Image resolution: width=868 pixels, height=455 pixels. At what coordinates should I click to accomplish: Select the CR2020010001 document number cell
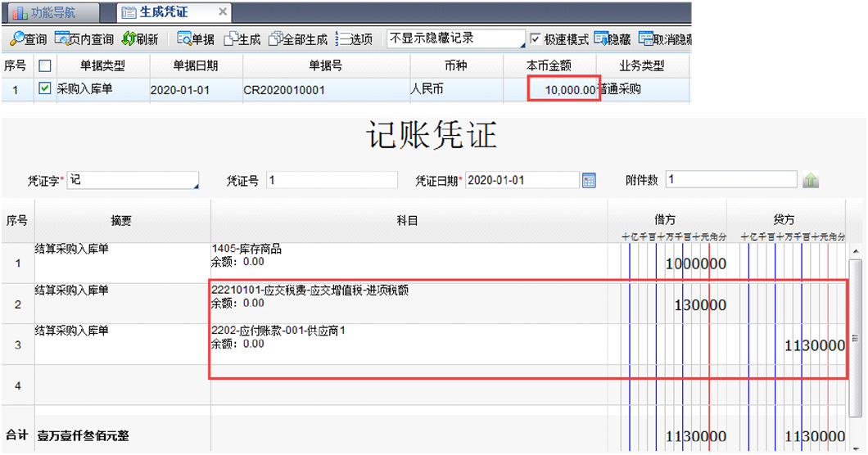coord(326,90)
